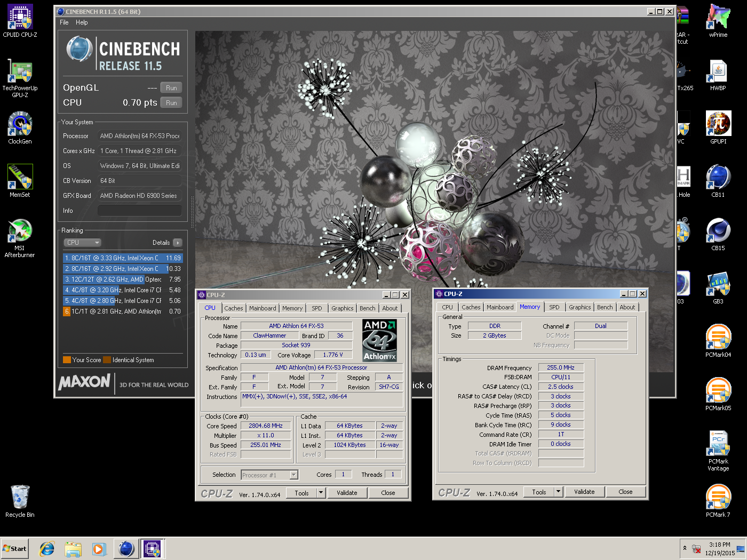The width and height of the screenshot is (747, 560).
Task: Switch to CPU tab in right CPU-Z
Action: (447, 307)
